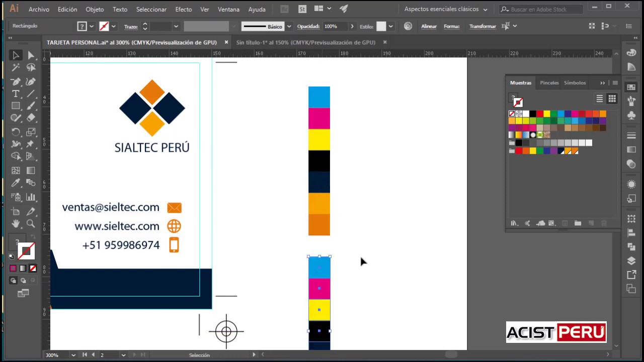The image size is (644, 362).
Task: Activate the Color fill mode button
Action: [13, 268]
